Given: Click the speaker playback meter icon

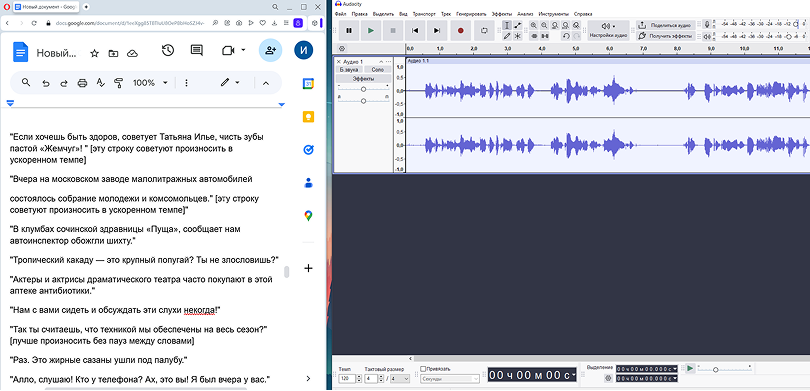Looking at the screenshot, I should point(707,36).
